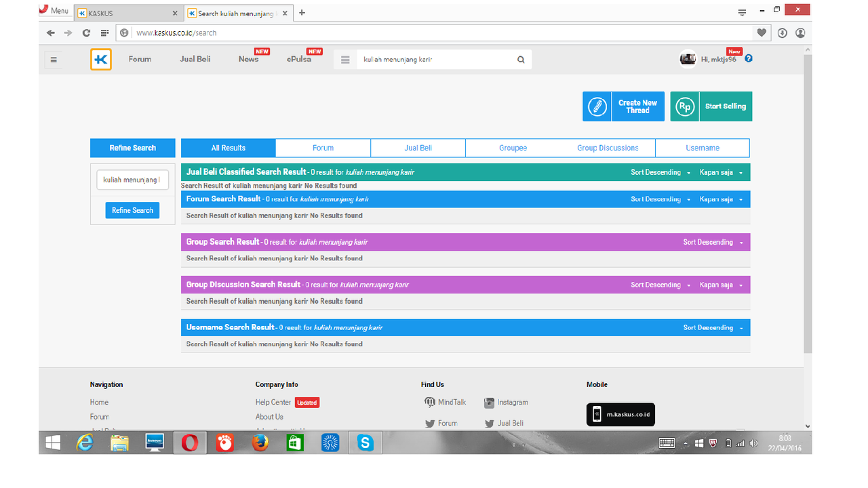Viewport: 868px width, 488px height.
Task: Go back to the previous page
Action: click(x=51, y=33)
